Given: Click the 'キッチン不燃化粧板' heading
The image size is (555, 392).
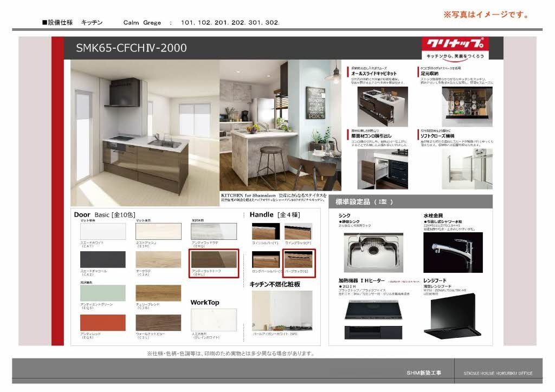Looking at the screenshot, I should pos(275,284).
